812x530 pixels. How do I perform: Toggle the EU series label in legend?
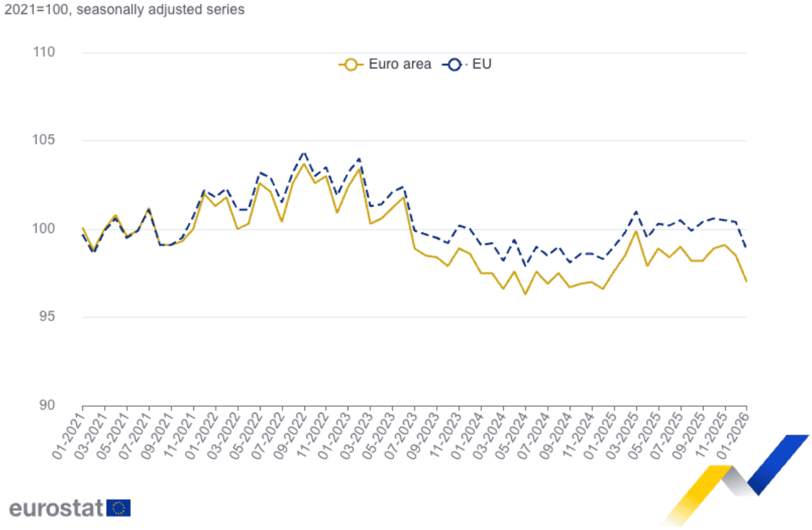pos(482,64)
